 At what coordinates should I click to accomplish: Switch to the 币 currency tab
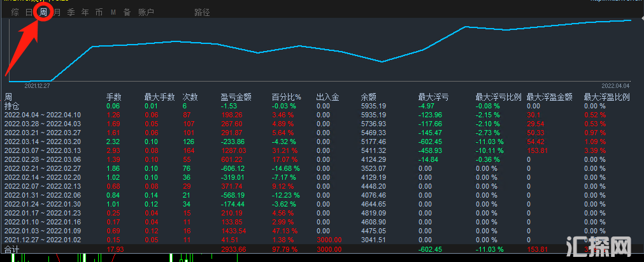pos(99,12)
